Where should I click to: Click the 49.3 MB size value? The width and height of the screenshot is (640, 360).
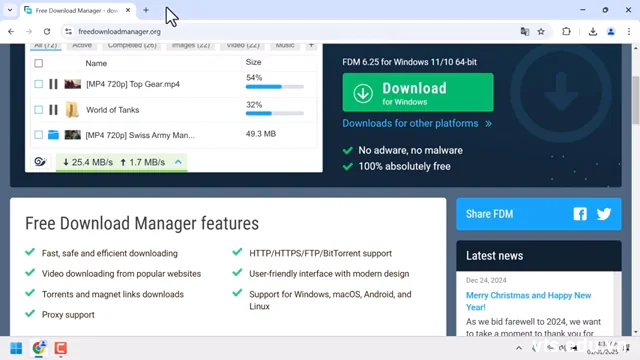coord(261,134)
